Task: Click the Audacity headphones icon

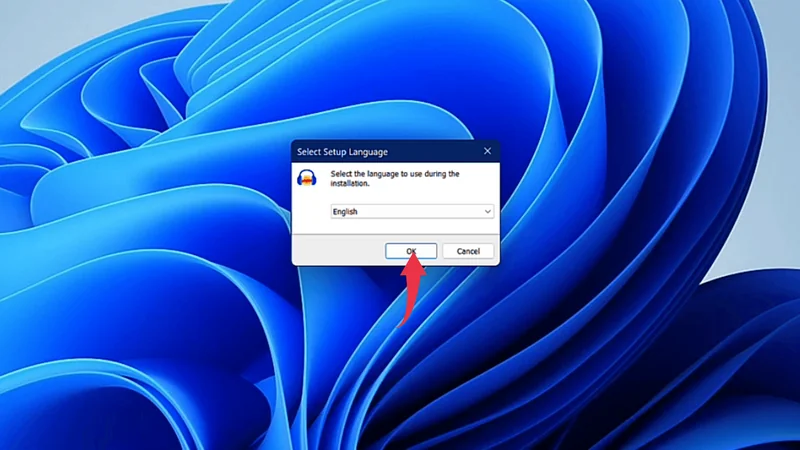Action: pyautogui.click(x=307, y=178)
